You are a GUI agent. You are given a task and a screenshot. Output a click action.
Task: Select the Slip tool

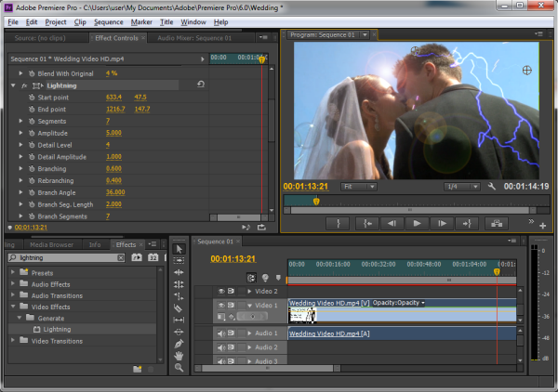point(179,320)
